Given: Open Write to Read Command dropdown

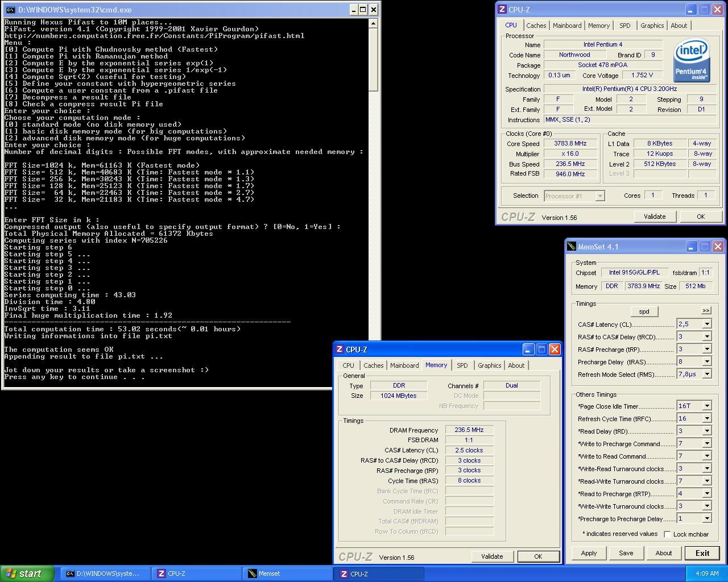Looking at the screenshot, I should tap(707, 456).
